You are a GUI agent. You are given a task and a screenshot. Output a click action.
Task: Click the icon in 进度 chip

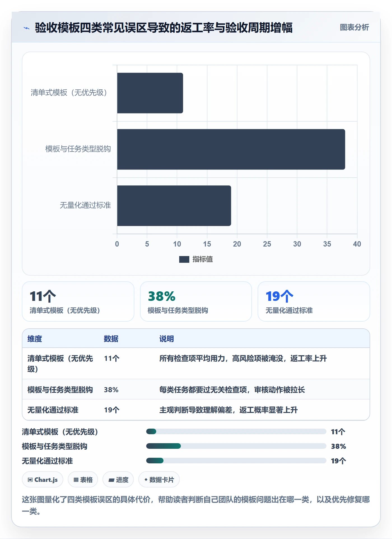(111, 480)
